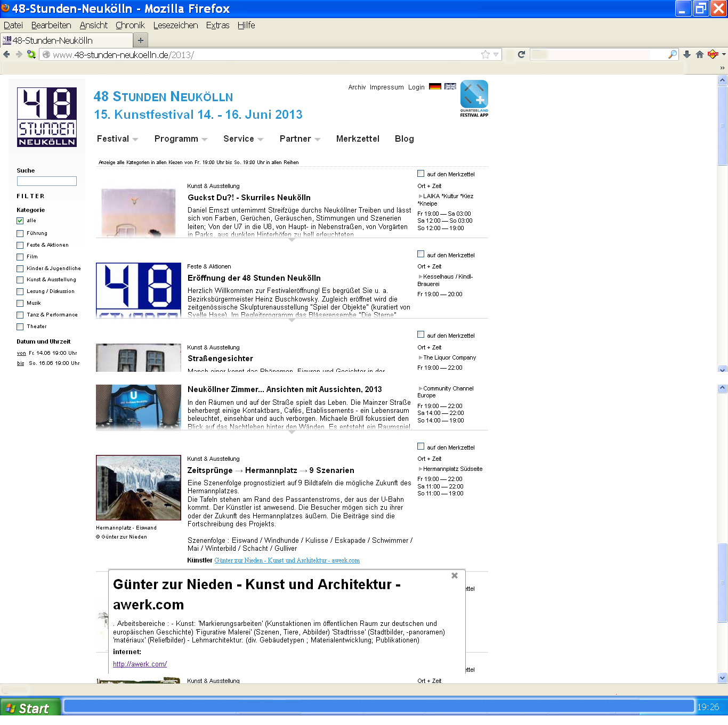Tick the Lesung / Diskussion checkbox
Screen dimensions: 728x725
coord(20,291)
